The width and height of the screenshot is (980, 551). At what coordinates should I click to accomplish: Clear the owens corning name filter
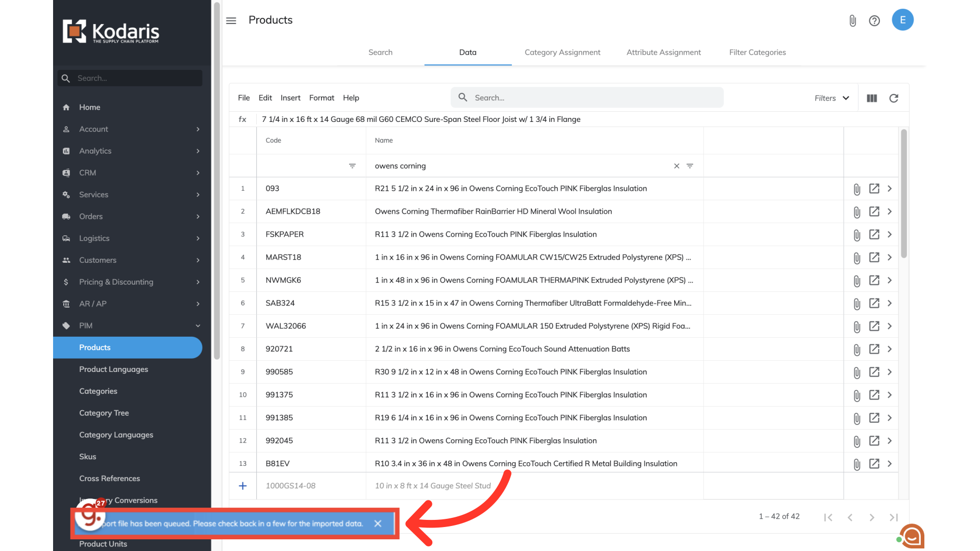pyautogui.click(x=676, y=166)
